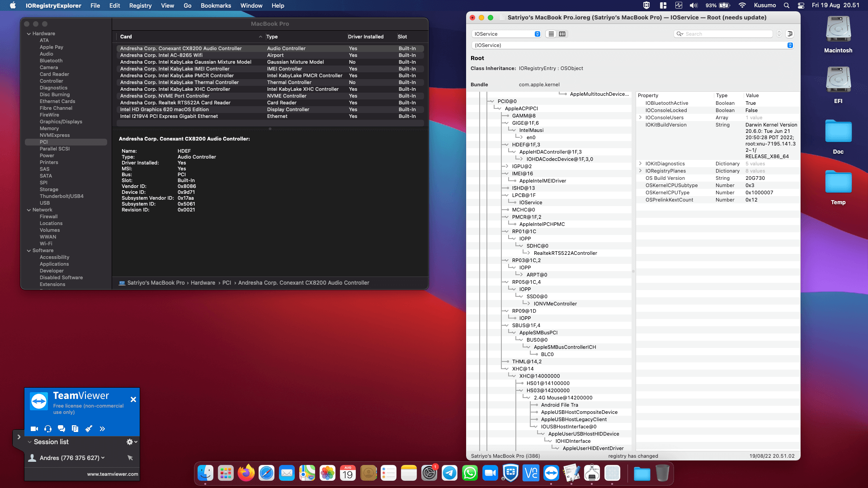Screen dimensions: 868x488
Task: Open the Registry menu
Action: (140, 5)
